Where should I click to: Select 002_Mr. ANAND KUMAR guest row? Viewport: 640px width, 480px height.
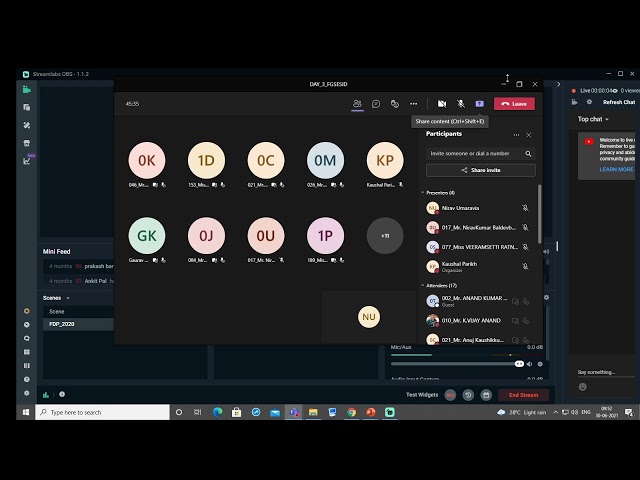click(478, 301)
